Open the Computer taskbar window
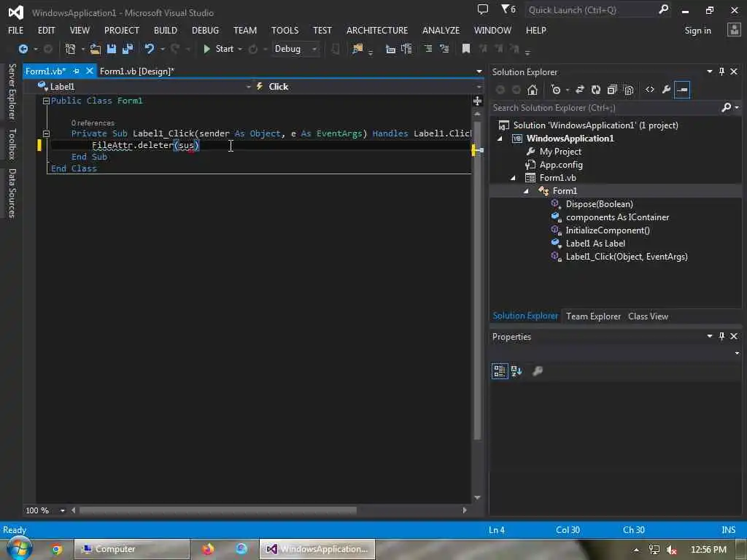The width and height of the screenshot is (747, 560). (x=132, y=549)
